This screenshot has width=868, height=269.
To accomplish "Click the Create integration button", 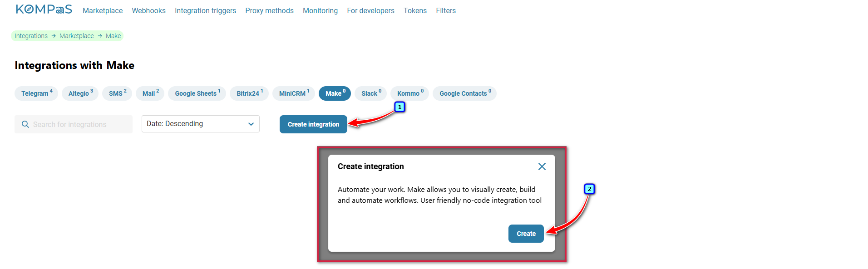I will point(313,124).
